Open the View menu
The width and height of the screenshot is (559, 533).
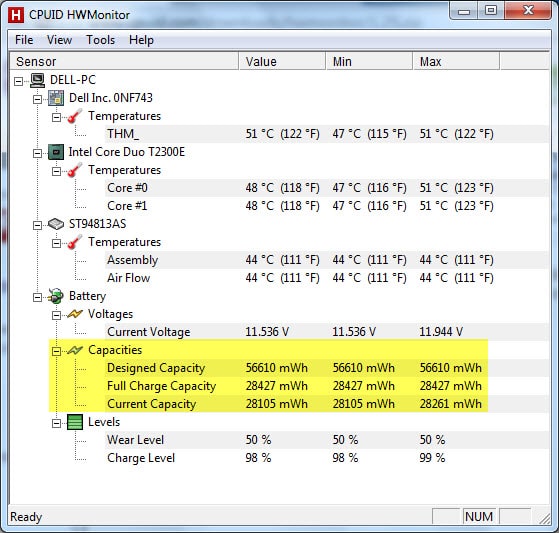(59, 40)
